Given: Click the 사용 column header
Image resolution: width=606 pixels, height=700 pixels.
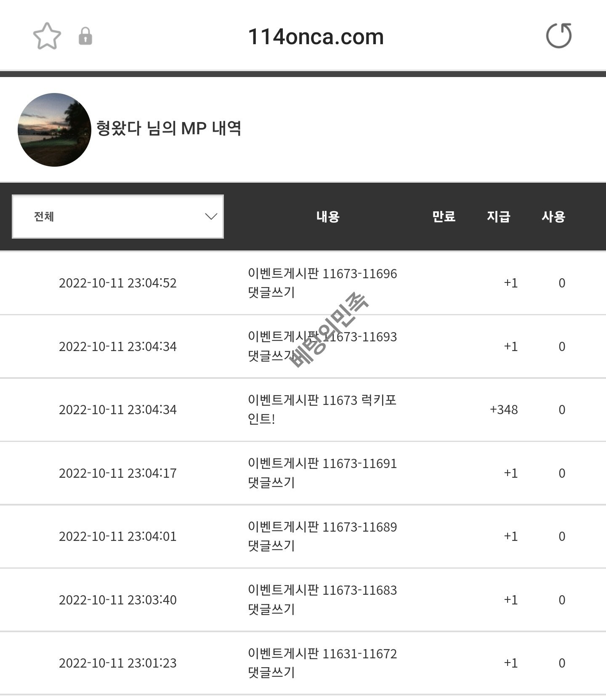Looking at the screenshot, I should click(553, 216).
